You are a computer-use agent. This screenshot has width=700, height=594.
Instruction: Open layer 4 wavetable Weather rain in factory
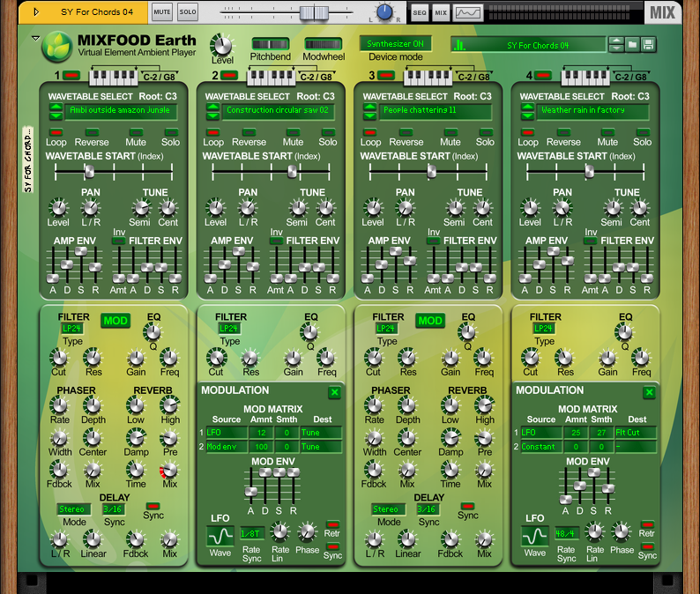point(592,110)
